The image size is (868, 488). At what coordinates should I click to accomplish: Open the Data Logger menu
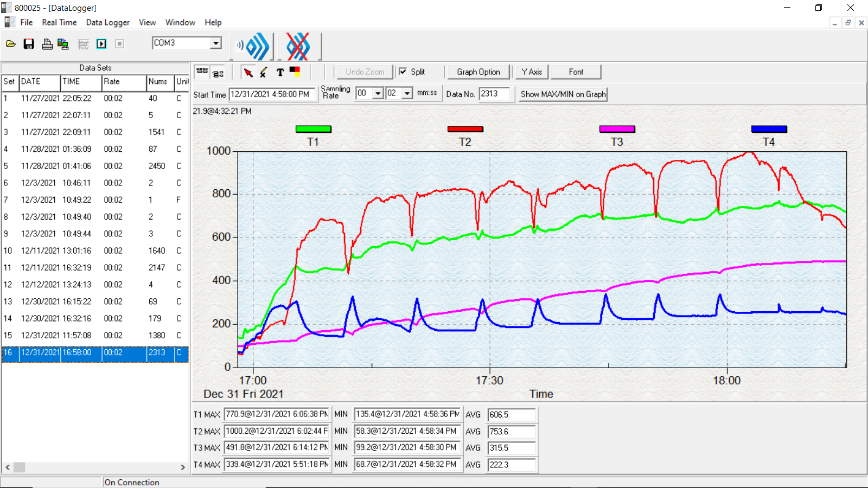tap(107, 22)
